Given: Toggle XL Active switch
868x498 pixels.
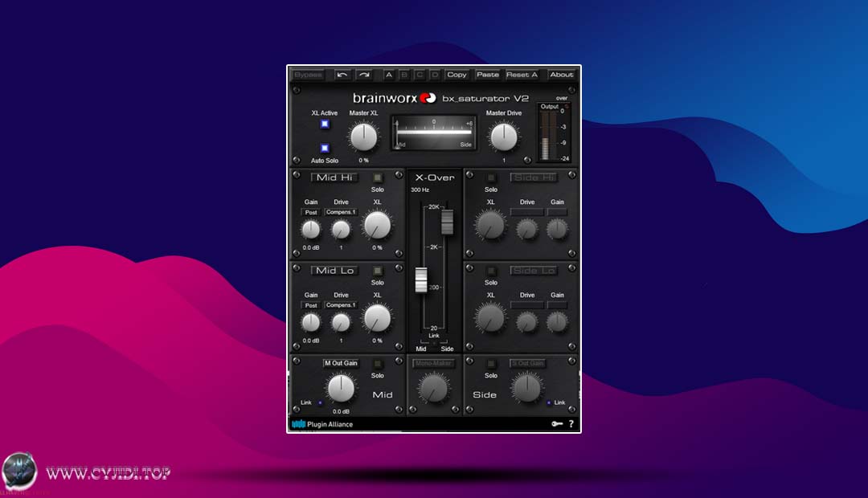Looking at the screenshot, I should (325, 124).
